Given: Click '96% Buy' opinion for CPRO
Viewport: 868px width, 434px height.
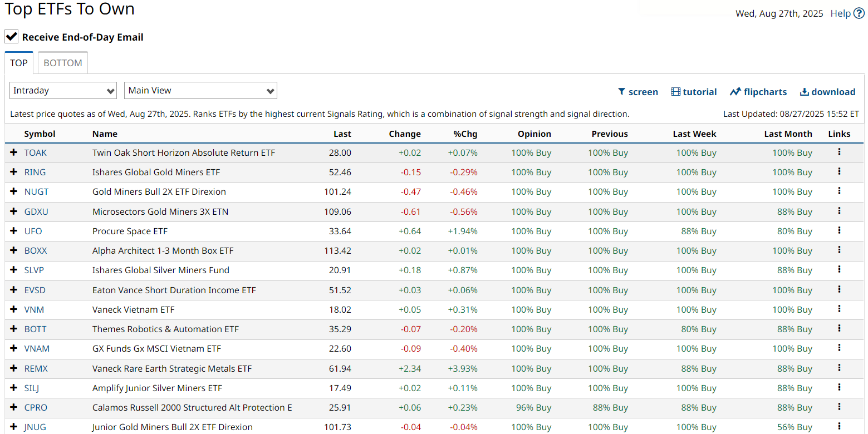Looking at the screenshot, I should pyautogui.click(x=533, y=407).
